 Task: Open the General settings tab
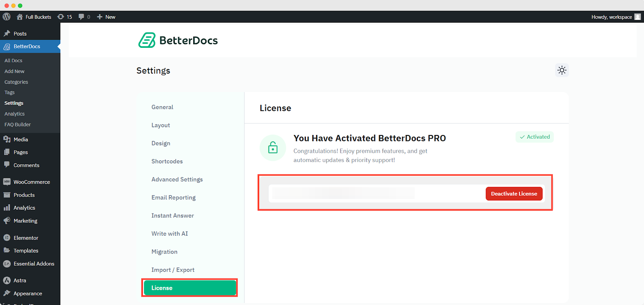(x=162, y=107)
